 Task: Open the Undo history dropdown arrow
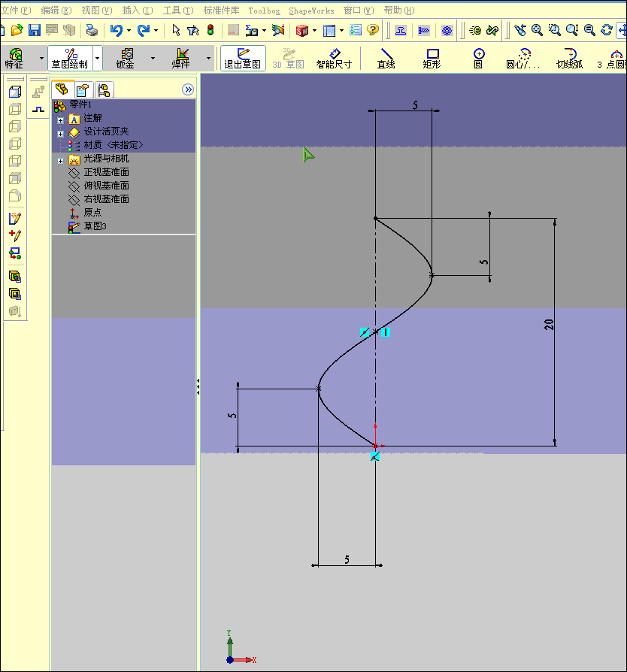[129, 30]
